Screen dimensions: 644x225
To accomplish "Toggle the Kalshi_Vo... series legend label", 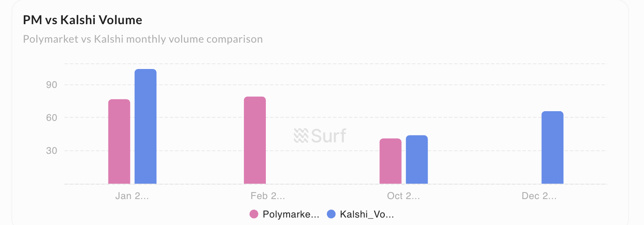I will tap(367, 214).
